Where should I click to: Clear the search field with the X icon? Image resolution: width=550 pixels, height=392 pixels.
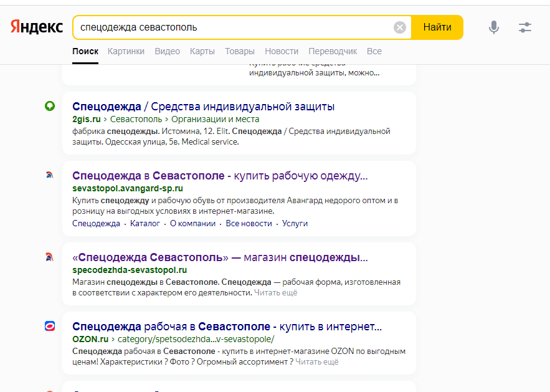(x=400, y=27)
